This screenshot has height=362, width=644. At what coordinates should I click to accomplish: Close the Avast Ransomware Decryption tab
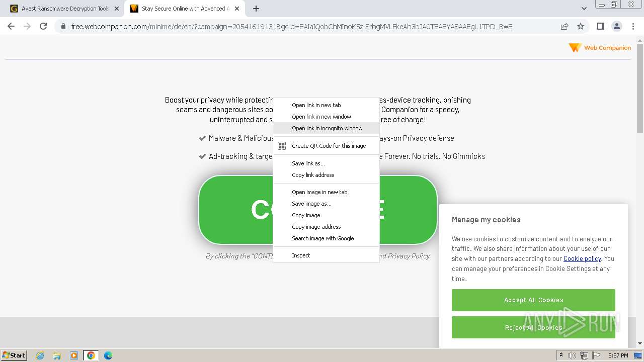click(116, 9)
